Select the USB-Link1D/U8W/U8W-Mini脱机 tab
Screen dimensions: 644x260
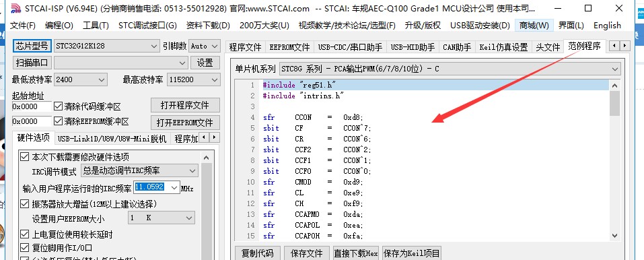coord(112,139)
